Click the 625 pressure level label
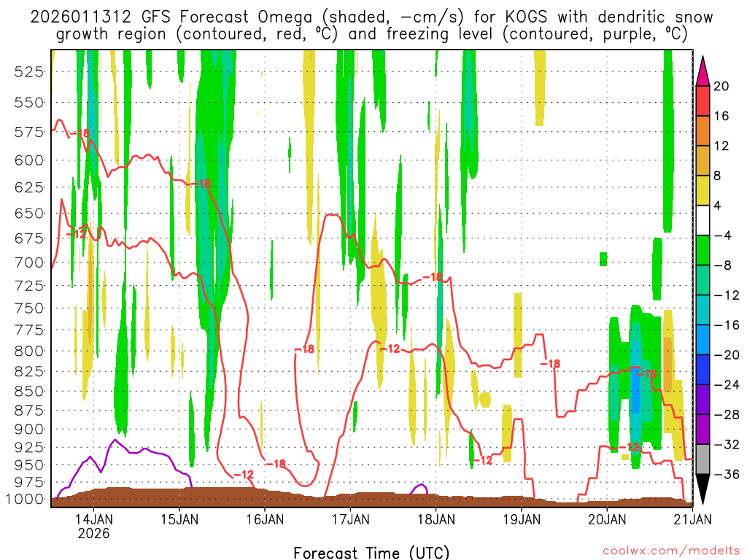 (28, 187)
